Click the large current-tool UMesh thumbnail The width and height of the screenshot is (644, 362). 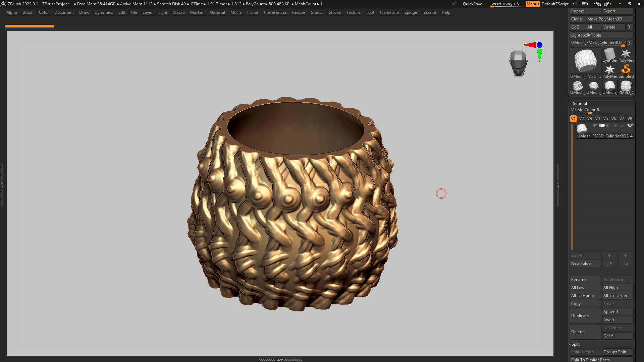tap(586, 63)
